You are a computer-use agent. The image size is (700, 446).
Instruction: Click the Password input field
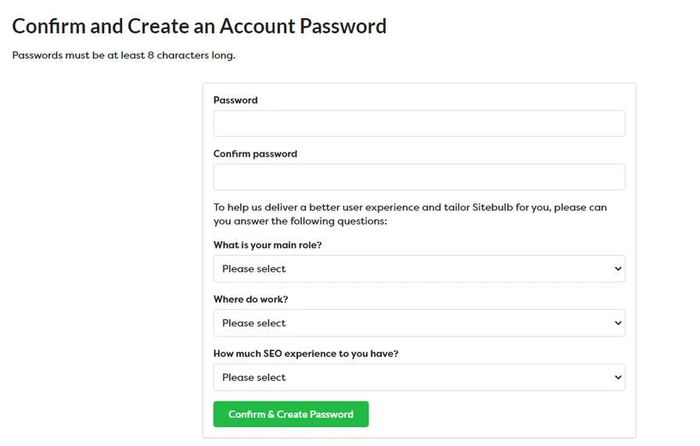click(419, 123)
